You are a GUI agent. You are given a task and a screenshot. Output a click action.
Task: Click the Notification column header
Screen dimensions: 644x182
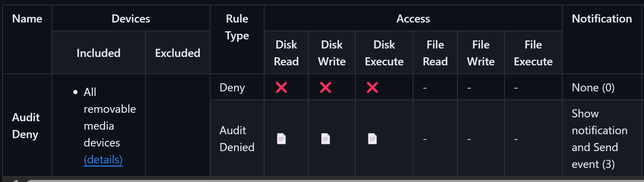pos(602,19)
